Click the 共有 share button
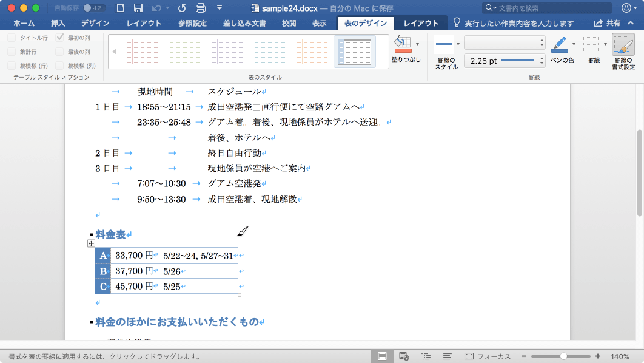This screenshot has width=644, height=363. [607, 24]
